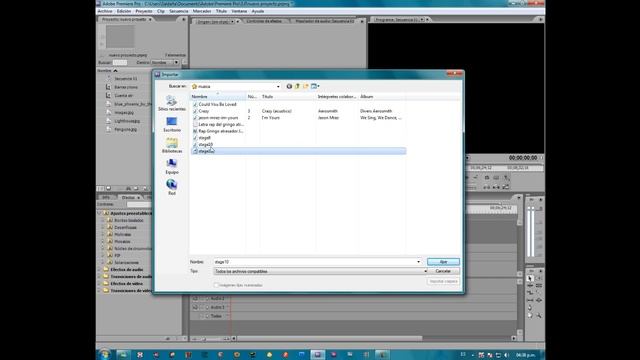Select the Slide tool
This screenshot has height=360, width=640.
tap(539, 300)
